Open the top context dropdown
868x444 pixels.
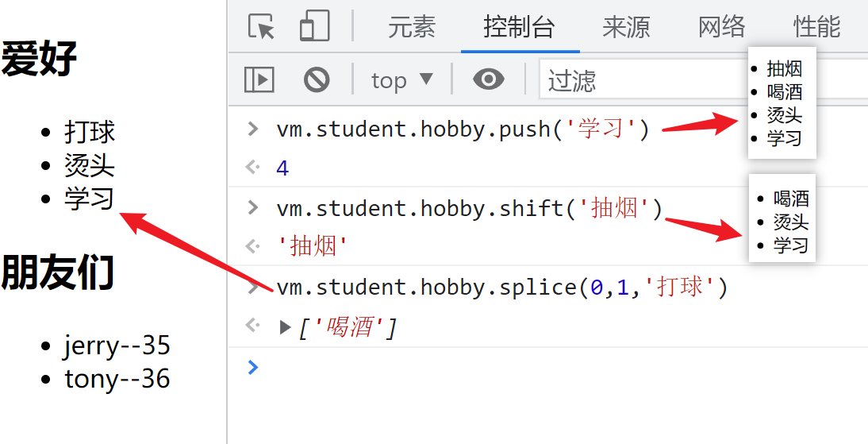pyautogui.click(x=402, y=80)
